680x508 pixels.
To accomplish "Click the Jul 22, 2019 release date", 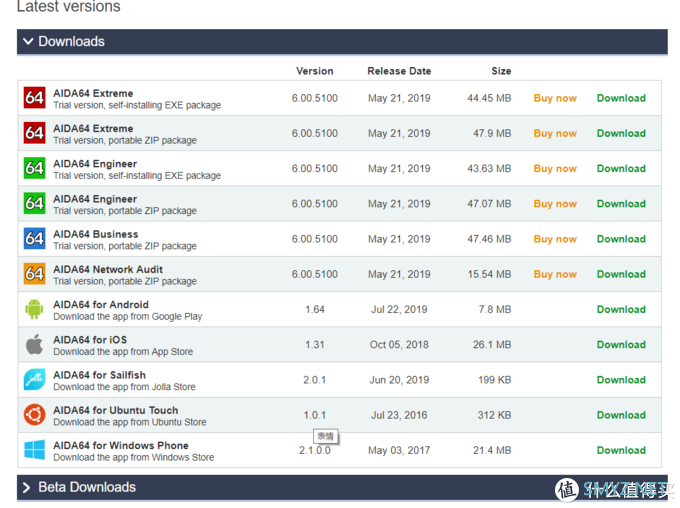I will [x=399, y=309].
